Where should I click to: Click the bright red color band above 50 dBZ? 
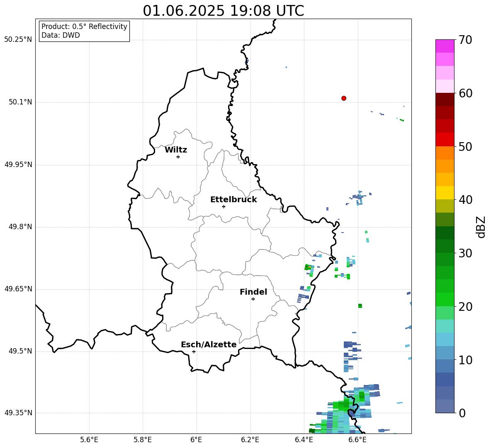pyautogui.click(x=445, y=140)
